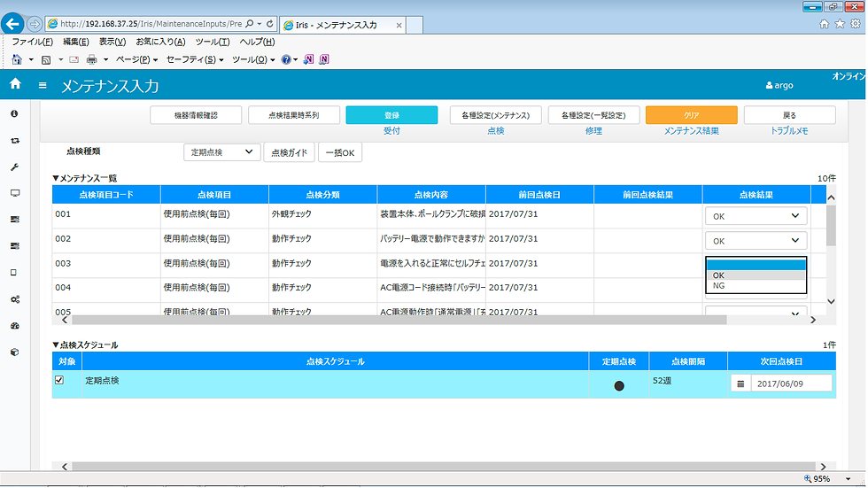Screen dimensions: 868x488
Task: Click the exchange arrows icon in the sidebar
Action: (15, 141)
